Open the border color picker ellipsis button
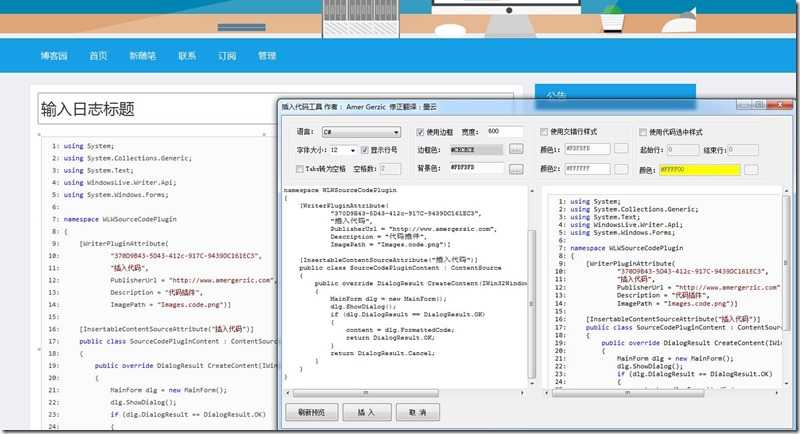Image resolution: width=800 pixels, height=434 pixels. click(x=516, y=149)
